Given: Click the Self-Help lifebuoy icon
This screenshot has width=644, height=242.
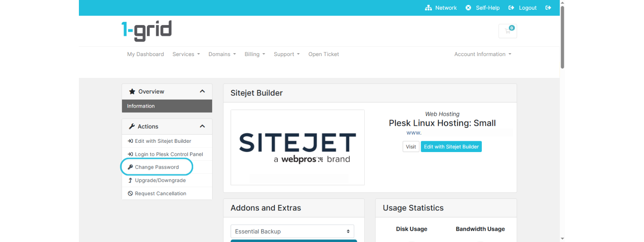Looking at the screenshot, I should [x=468, y=8].
